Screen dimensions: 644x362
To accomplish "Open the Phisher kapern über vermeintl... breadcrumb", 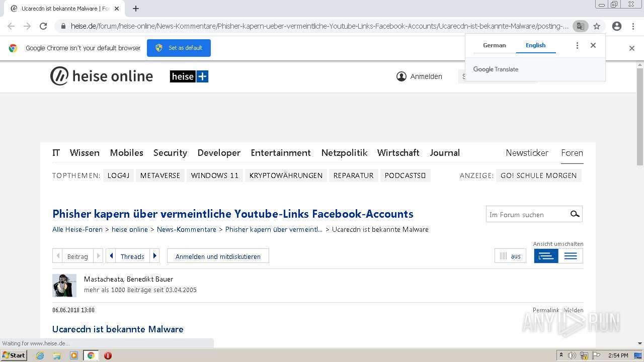I will 274,229.
